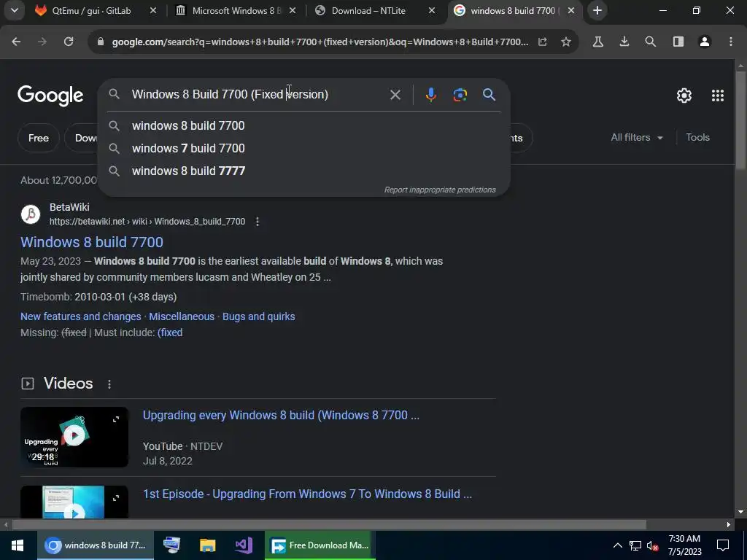Image resolution: width=747 pixels, height=560 pixels.
Task: Click the address bar URL
Action: (320, 42)
